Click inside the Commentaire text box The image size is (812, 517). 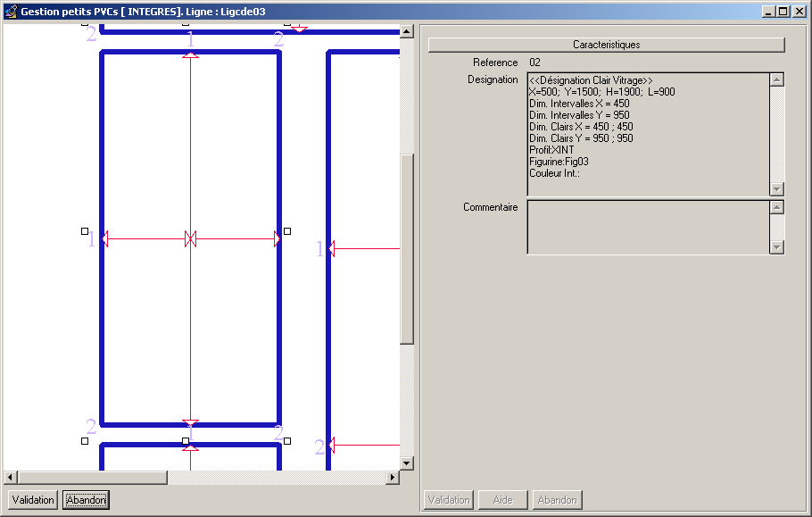[648, 227]
